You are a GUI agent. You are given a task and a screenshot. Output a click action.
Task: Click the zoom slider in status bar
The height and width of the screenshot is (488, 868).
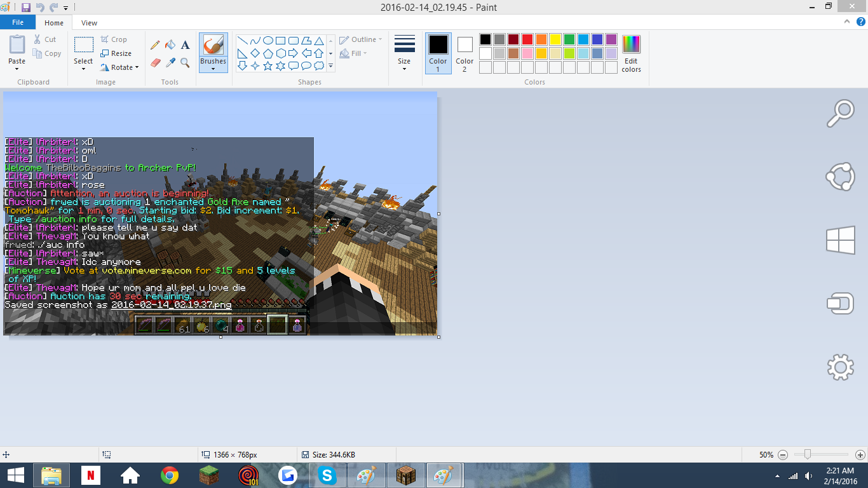pyautogui.click(x=807, y=454)
